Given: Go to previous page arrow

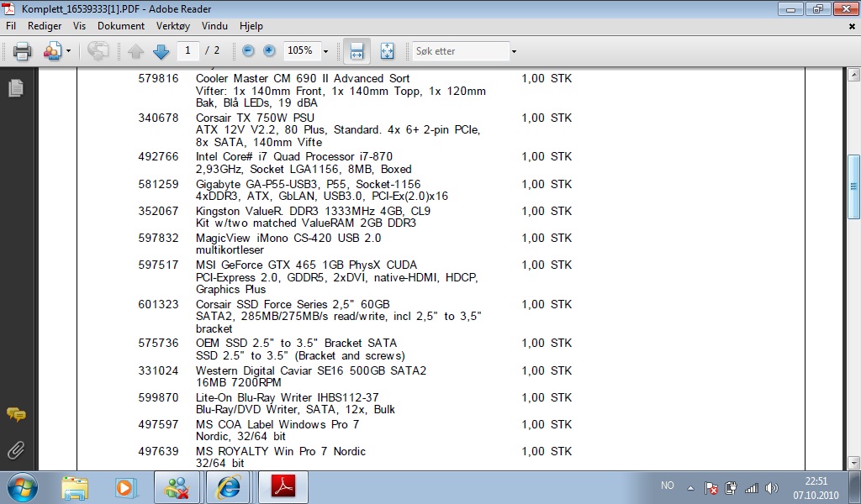Looking at the screenshot, I should pos(135,51).
